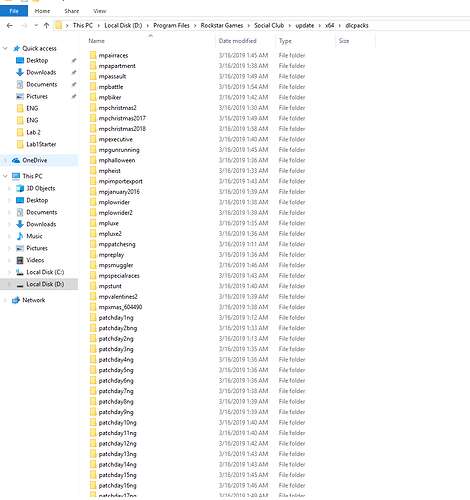The width and height of the screenshot is (470, 500).
Task: Open the Lab 2 folder shortcut
Action: point(33,132)
